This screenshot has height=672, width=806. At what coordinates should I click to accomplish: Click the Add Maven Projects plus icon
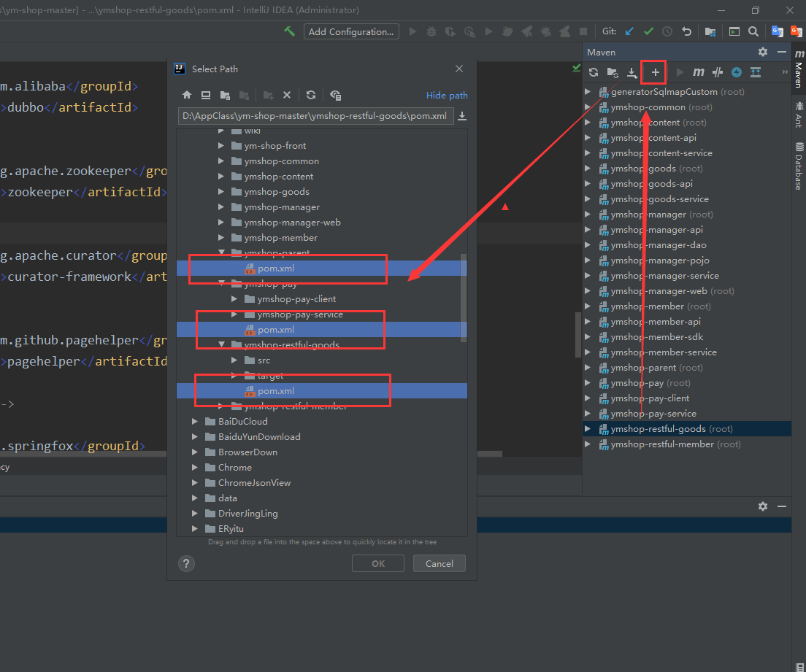click(655, 72)
